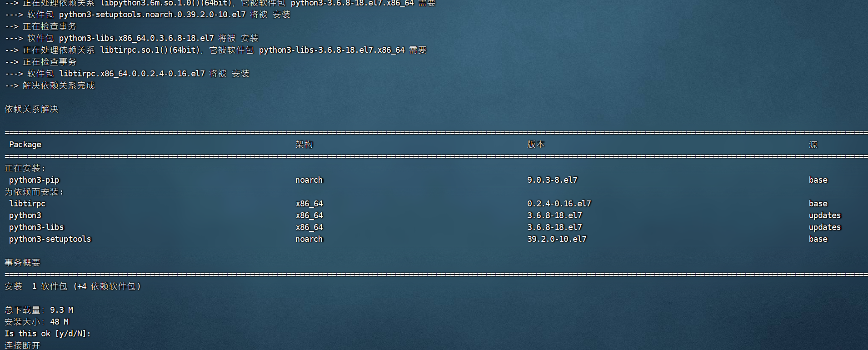Click the 'python3-libs.x86_64.0.3.6.8-18.el7 将被 安装' line
This screenshot has width=868, height=350.
tap(131, 38)
